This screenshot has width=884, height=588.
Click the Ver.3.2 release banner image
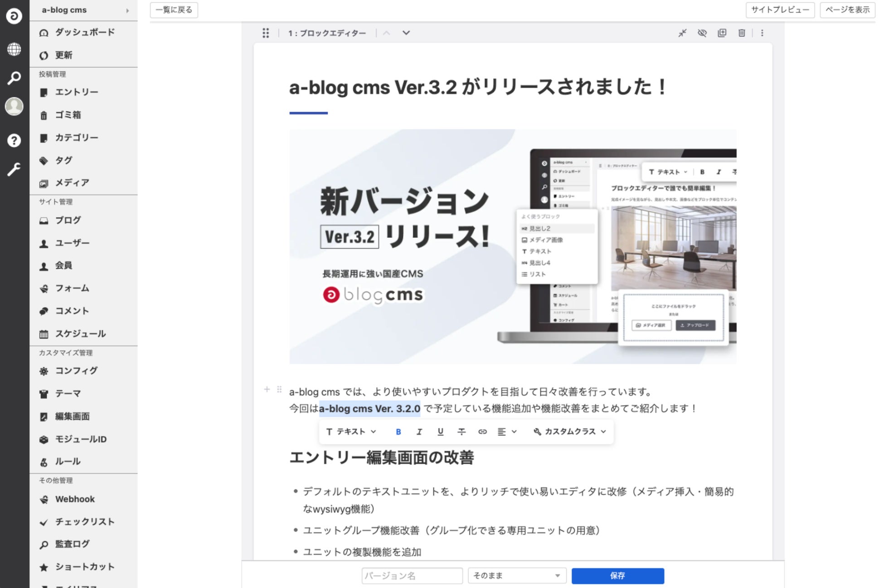[x=513, y=246]
